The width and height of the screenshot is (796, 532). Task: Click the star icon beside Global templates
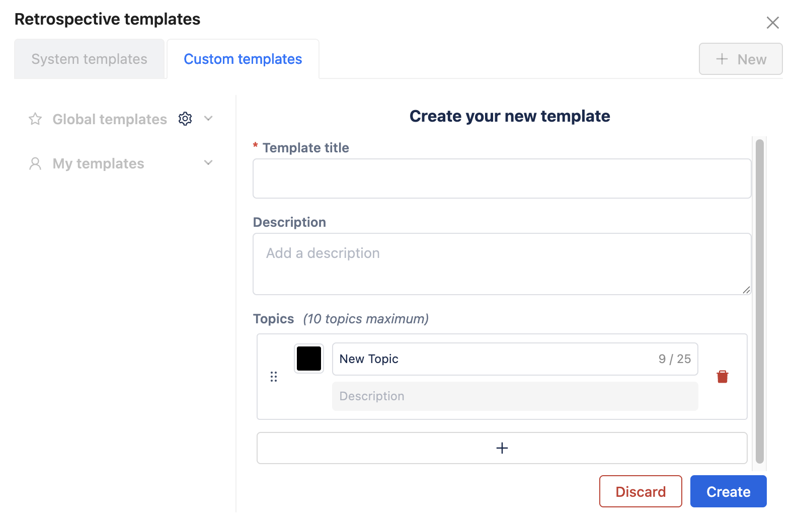pos(35,119)
